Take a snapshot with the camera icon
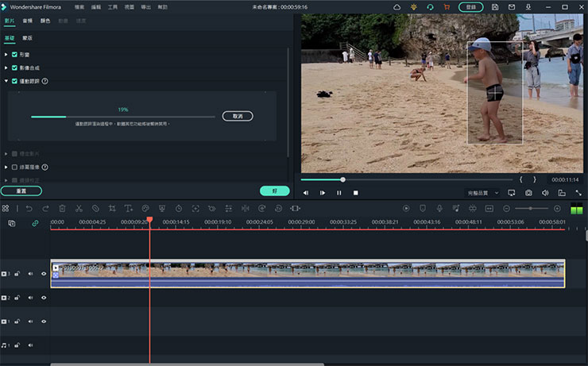588x366 pixels. (x=528, y=193)
